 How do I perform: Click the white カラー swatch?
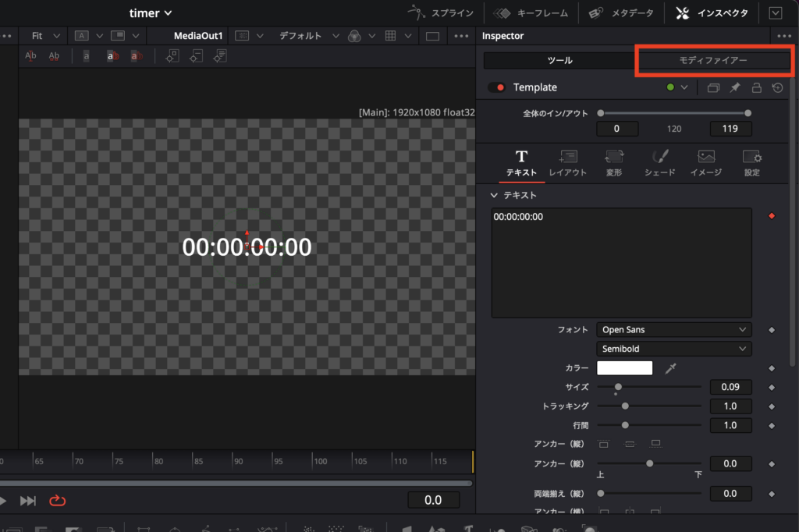624,368
